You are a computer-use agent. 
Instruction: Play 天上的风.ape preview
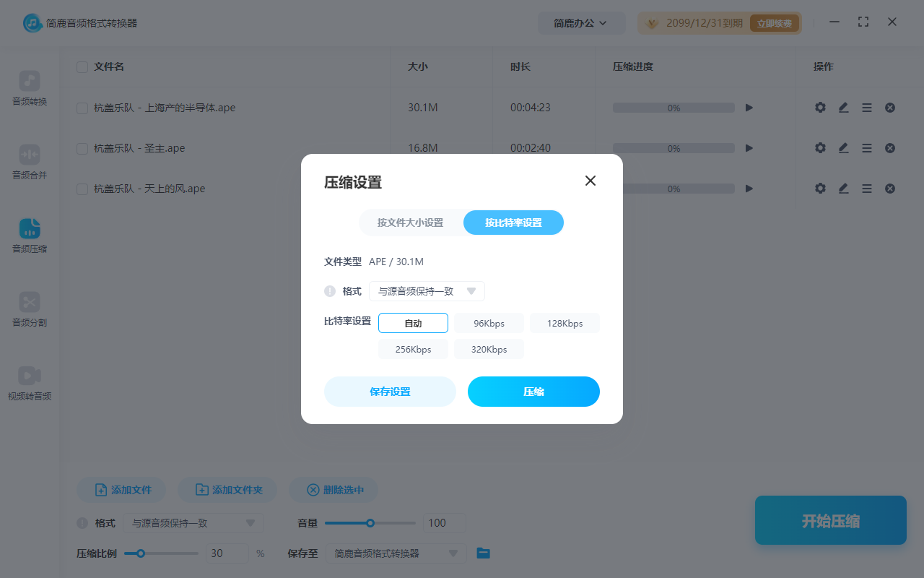pos(749,189)
